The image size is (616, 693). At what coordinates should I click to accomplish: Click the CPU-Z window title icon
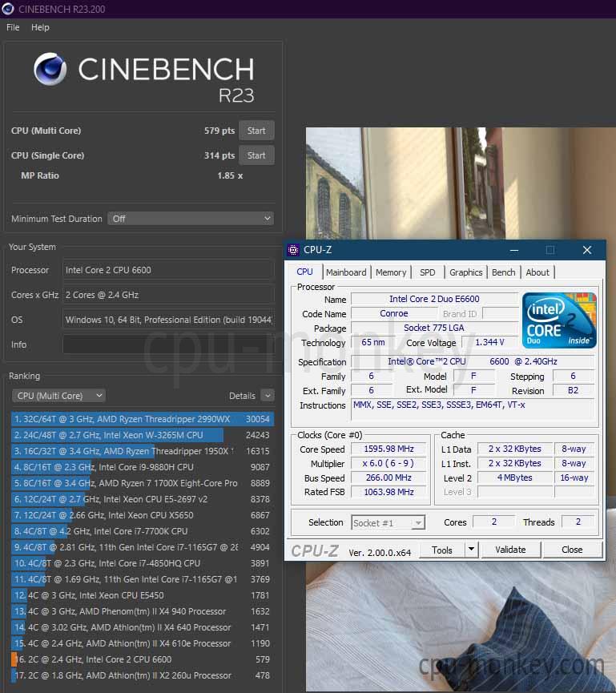(293, 250)
